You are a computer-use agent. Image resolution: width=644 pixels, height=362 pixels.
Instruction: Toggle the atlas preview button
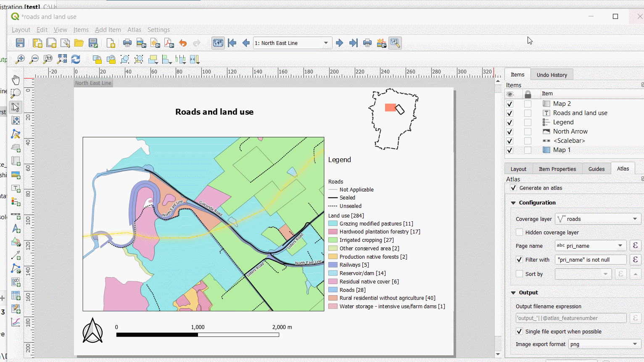[218, 43]
